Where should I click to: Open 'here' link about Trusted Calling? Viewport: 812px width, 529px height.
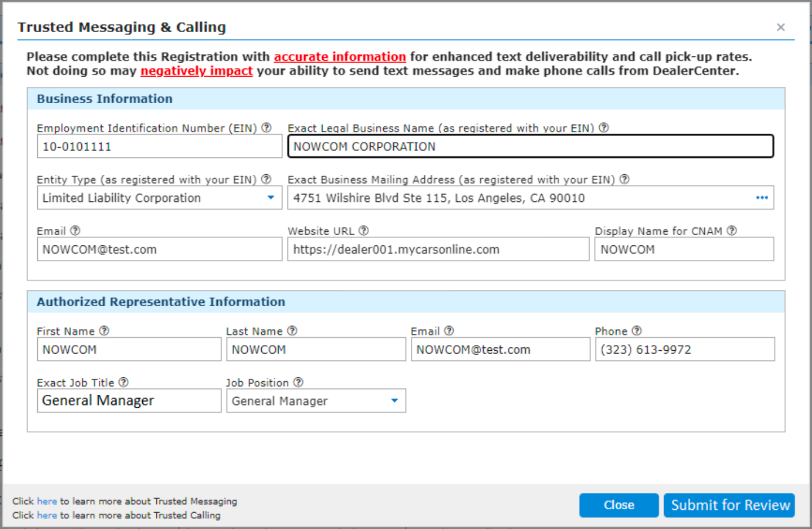[x=47, y=515]
